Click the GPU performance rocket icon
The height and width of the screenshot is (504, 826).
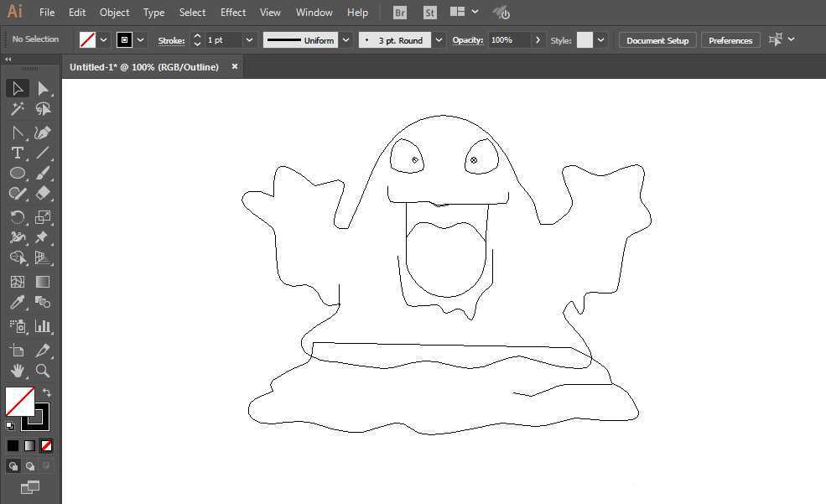pyautogui.click(x=501, y=13)
